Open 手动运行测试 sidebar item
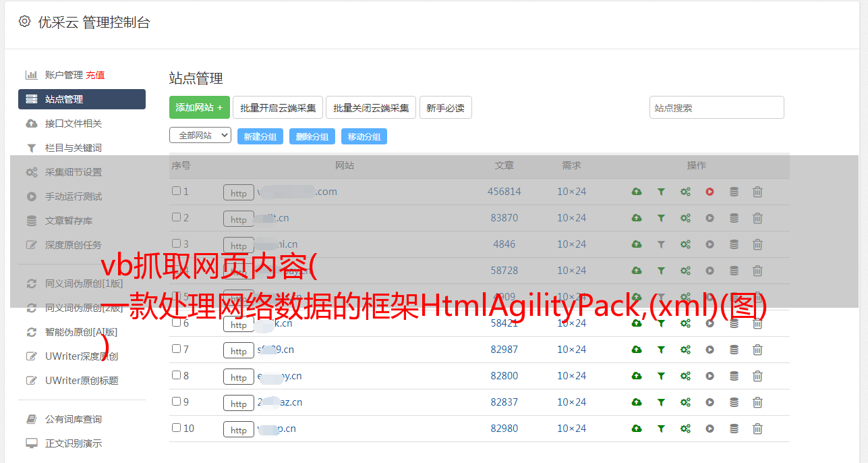 [x=74, y=196]
